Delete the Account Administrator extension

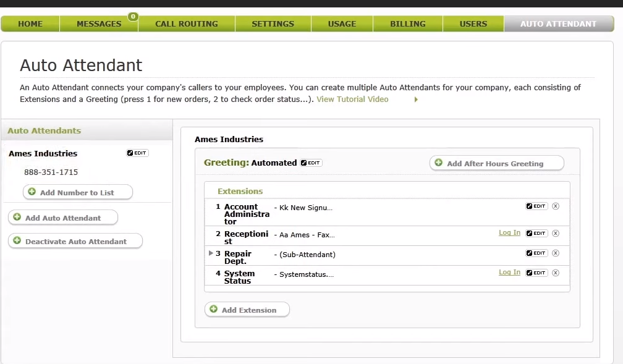[x=556, y=206]
